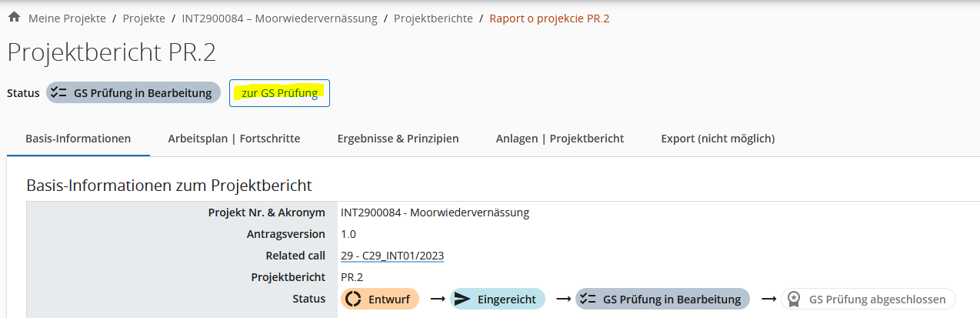Open the Ergebnisse & Prinzipien tab
This screenshot has height=318, width=980.
point(398,139)
